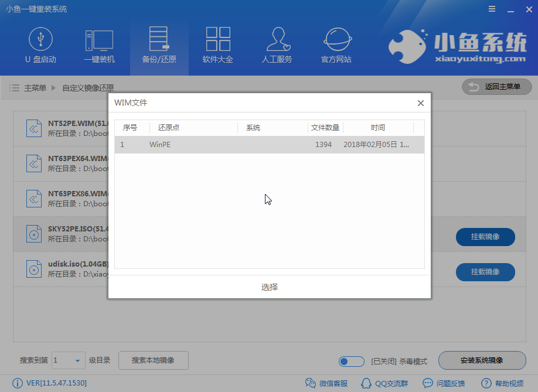Visit 官方网站 official website
The width and height of the screenshot is (538, 392).
click(336, 46)
